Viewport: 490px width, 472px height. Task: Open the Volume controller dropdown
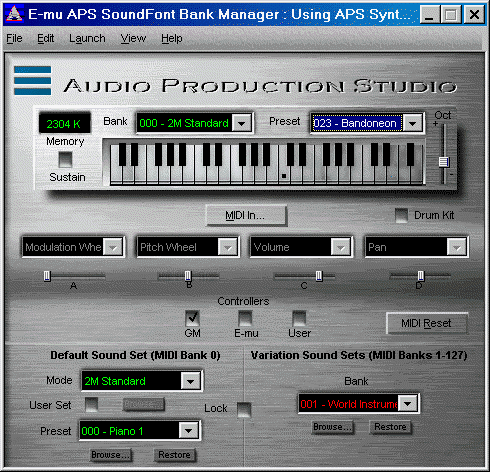(x=340, y=247)
